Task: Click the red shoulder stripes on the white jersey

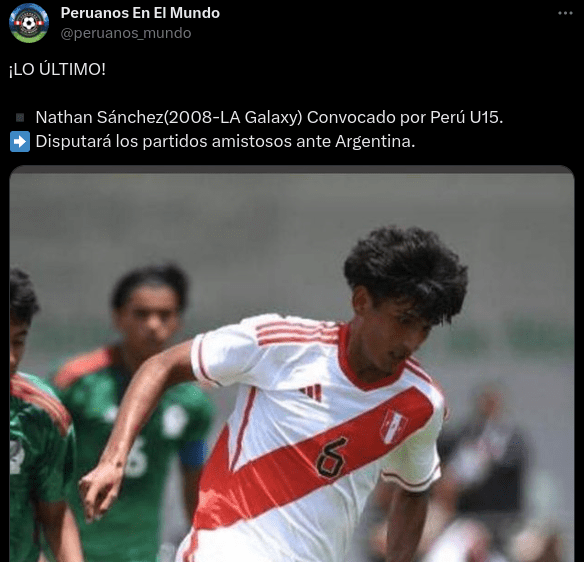Action: pyautogui.click(x=296, y=332)
